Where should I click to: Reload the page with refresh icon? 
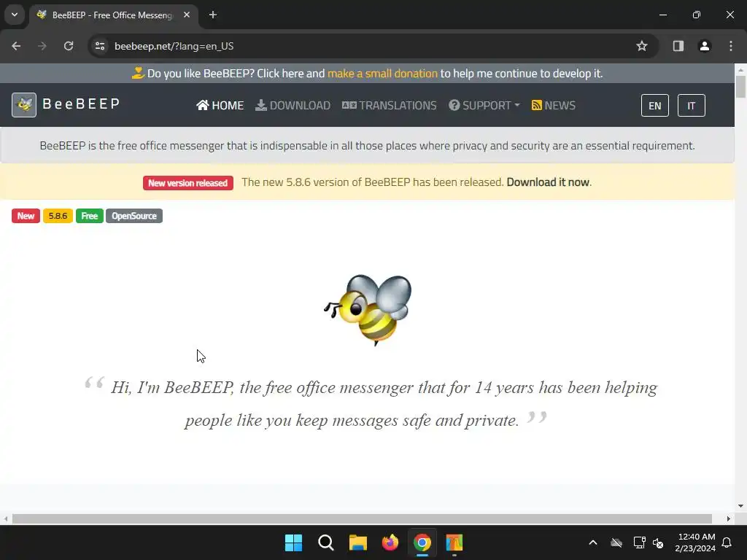pos(69,46)
